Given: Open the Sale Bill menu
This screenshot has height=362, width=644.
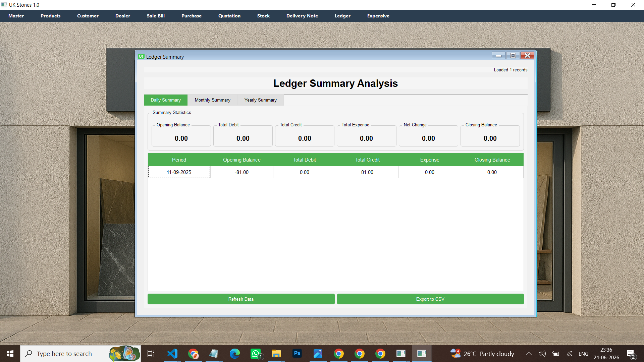Looking at the screenshot, I should (x=156, y=16).
